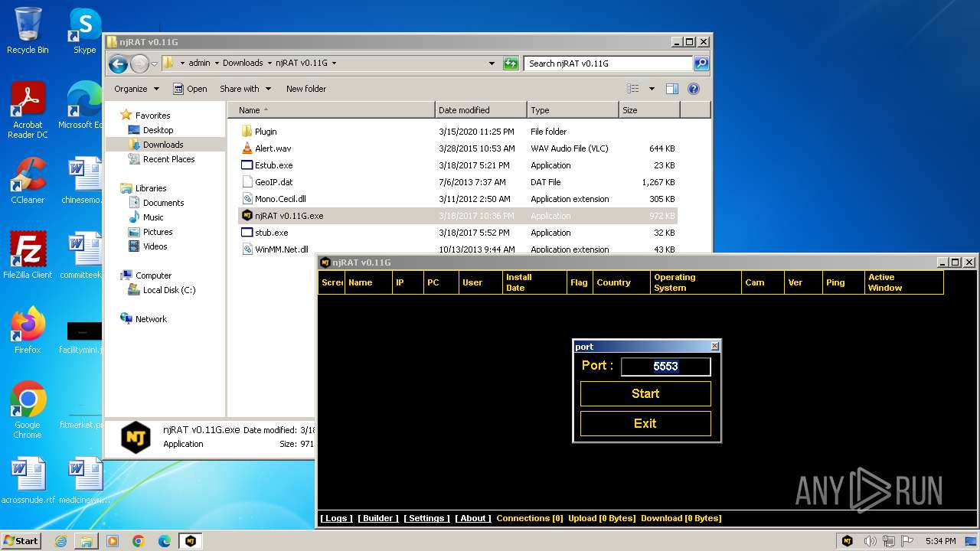The image size is (980, 551).
Task: Open the Settings link in njRAT
Action: pyautogui.click(x=427, y=518)
